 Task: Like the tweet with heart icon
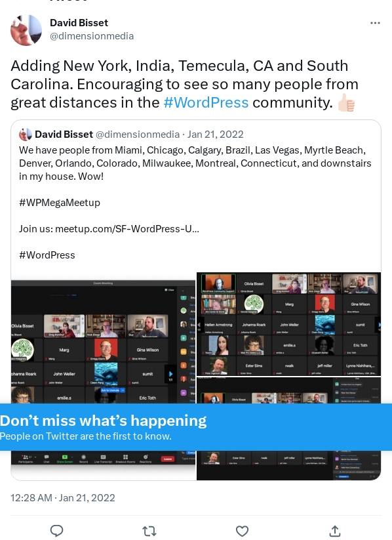(242, 531)
